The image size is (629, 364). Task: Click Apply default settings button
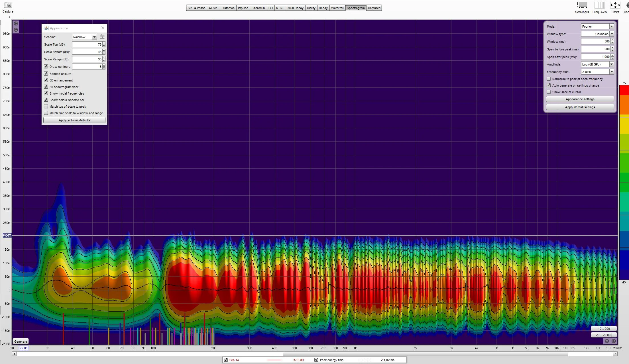tap(580, 107)
